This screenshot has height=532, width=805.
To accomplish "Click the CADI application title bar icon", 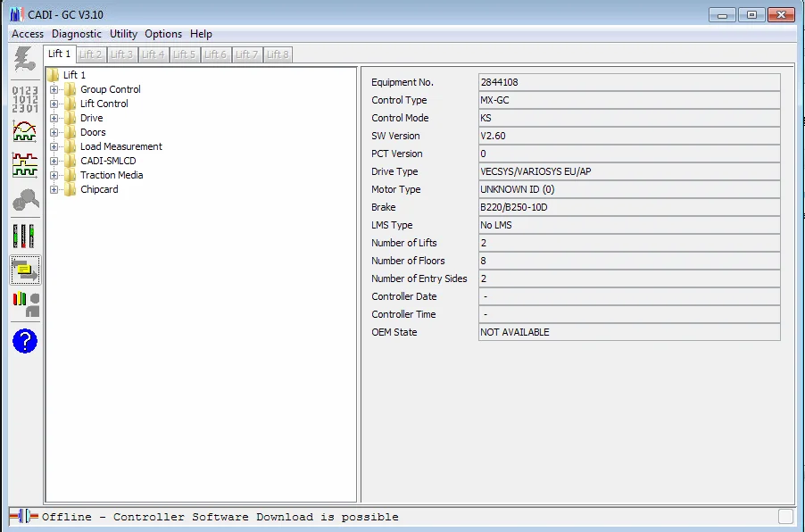I will [16, 14].
